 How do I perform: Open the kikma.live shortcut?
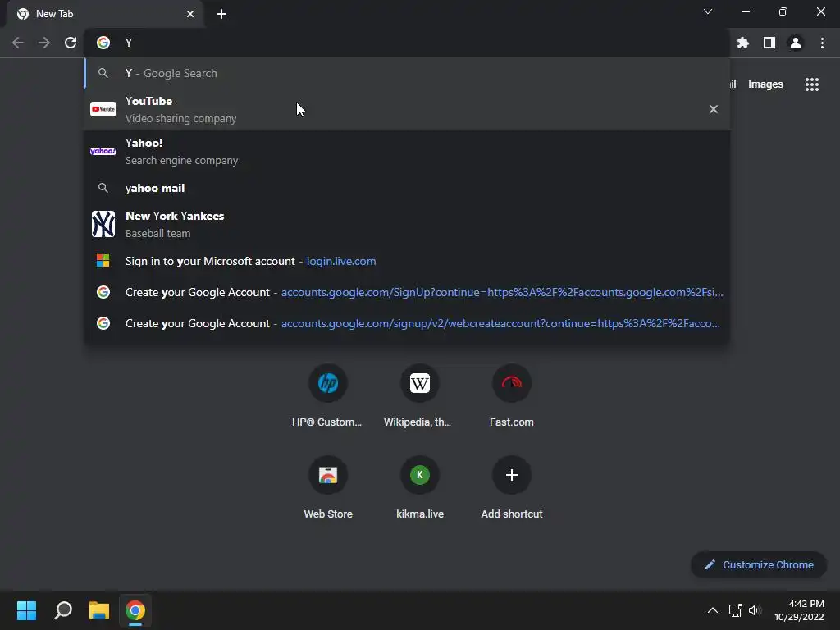[x=419, y=486]
